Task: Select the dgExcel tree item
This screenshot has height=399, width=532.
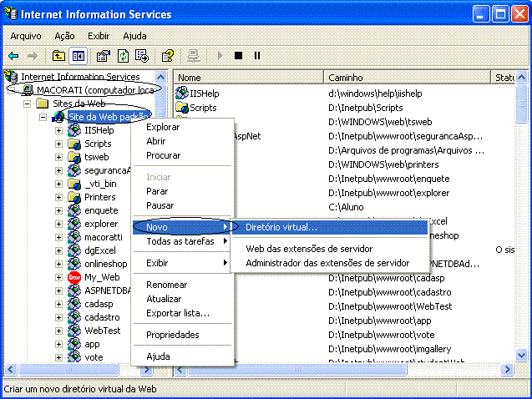Action: (x=100, y=251)
